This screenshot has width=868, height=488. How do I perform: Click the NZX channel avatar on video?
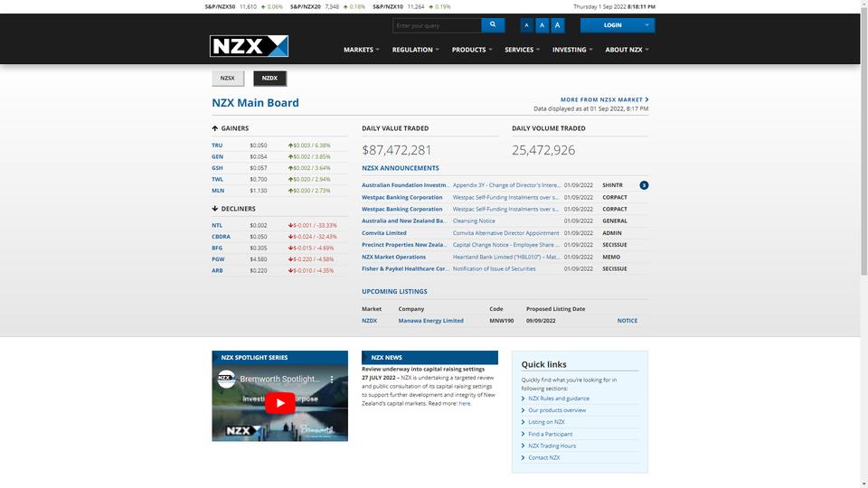coord(226,379)
